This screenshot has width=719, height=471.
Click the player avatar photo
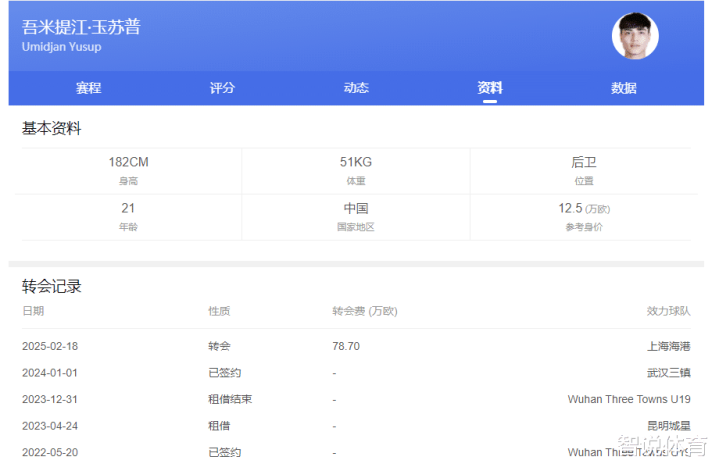coord(635,36)
